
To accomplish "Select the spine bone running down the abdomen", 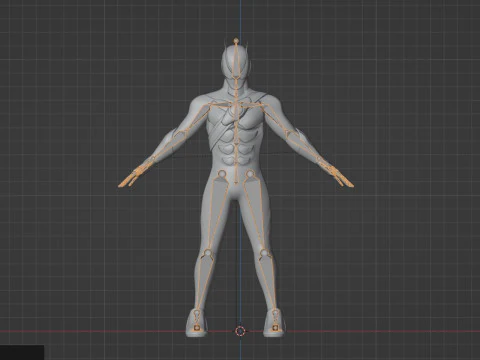I will (x=236, y=163).
